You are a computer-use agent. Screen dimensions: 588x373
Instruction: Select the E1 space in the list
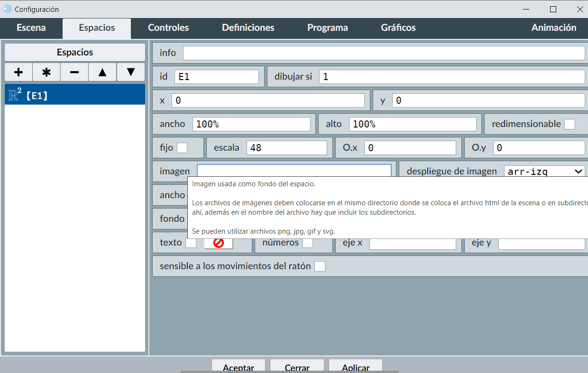click(x=75, y=96)
